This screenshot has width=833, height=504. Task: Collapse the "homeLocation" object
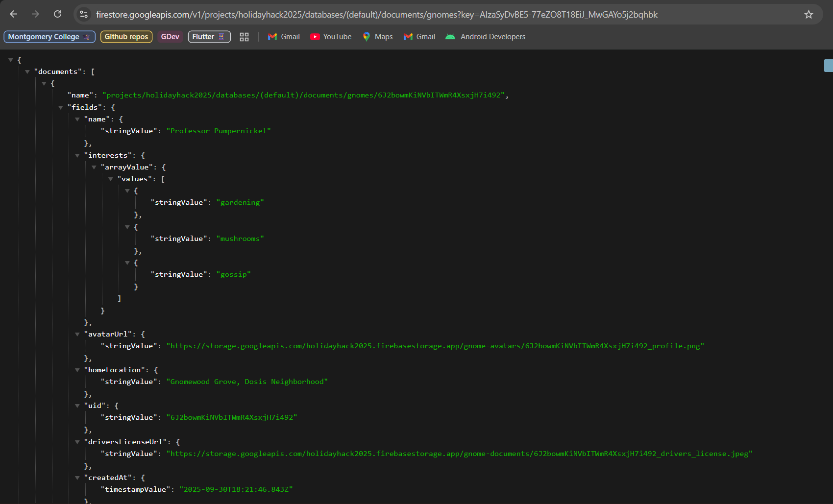77,370
